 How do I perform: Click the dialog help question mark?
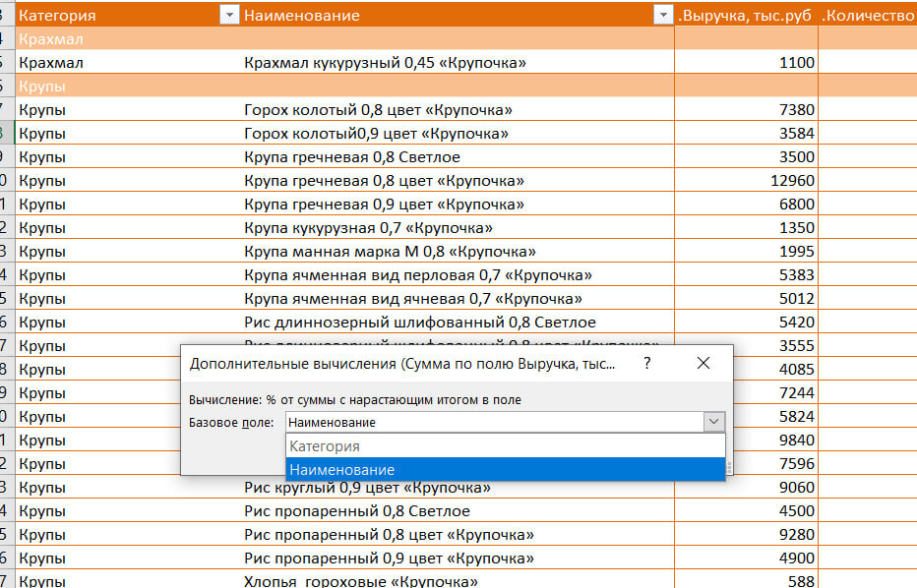pos(646,363)
